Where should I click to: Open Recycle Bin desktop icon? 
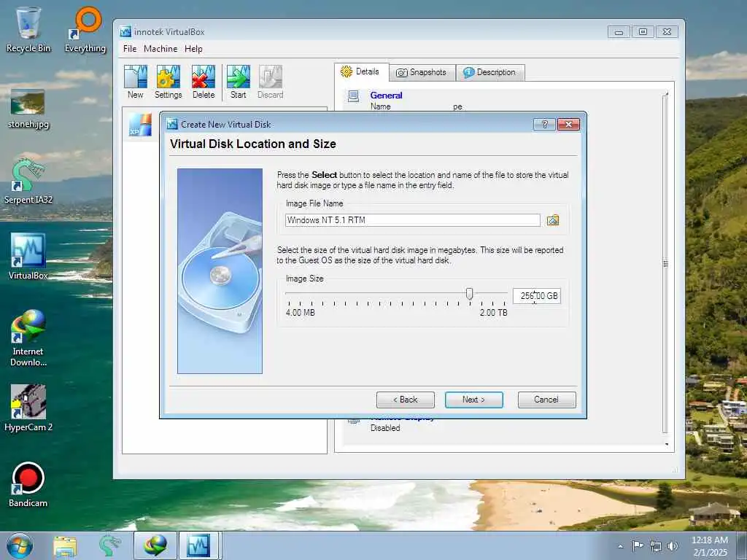click(28, 29)
